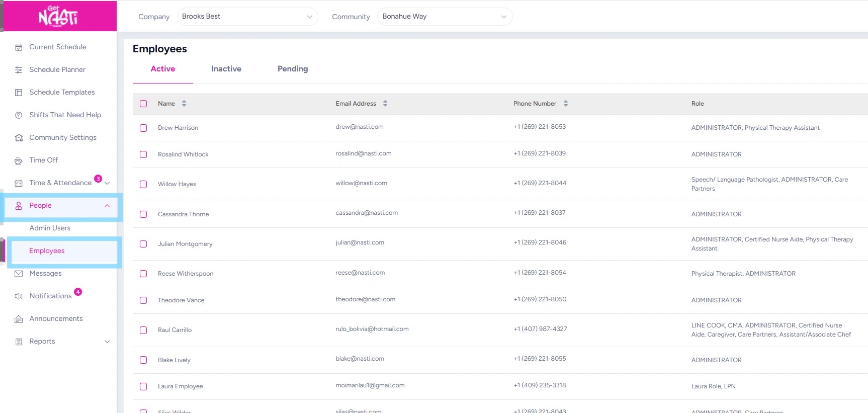Open the Community dropdown showing Bonahue Way
The image size is (868, 413).
coord(445,17)
